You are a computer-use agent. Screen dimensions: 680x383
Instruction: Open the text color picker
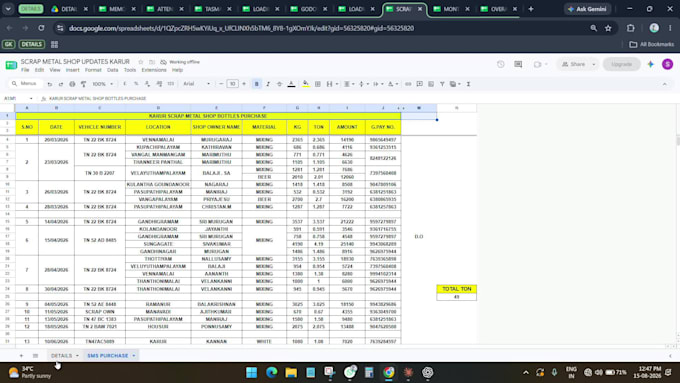click(291, 84)
